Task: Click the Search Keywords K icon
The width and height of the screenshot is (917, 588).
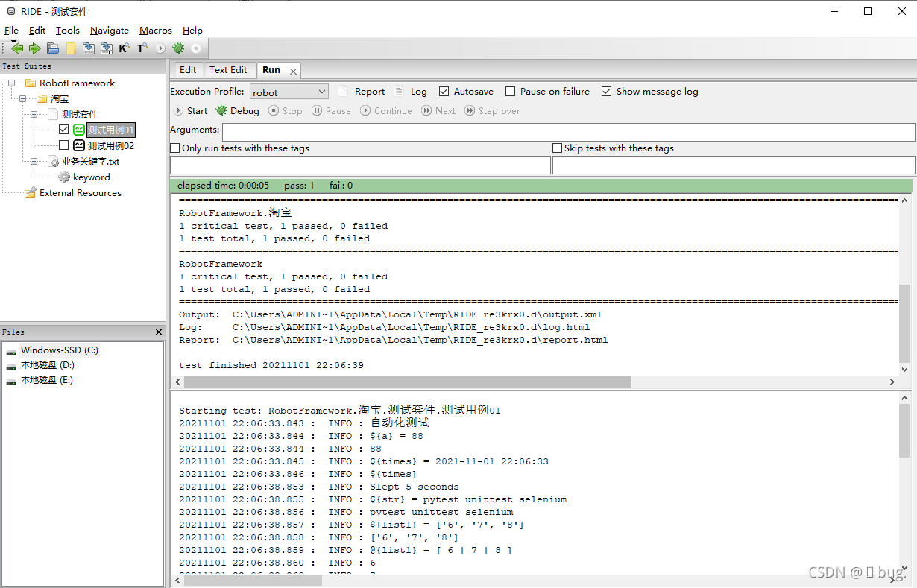Action: coord(125,48)
